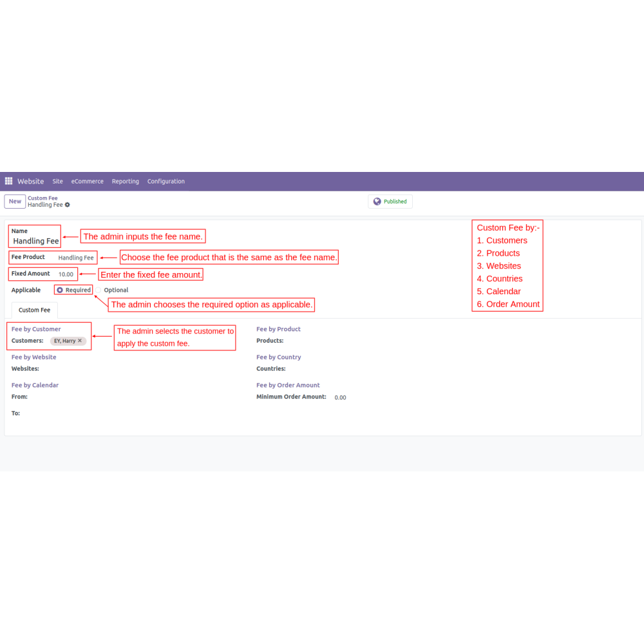
Task: Open the apps grid menu icon
Action: coord(8,182)
